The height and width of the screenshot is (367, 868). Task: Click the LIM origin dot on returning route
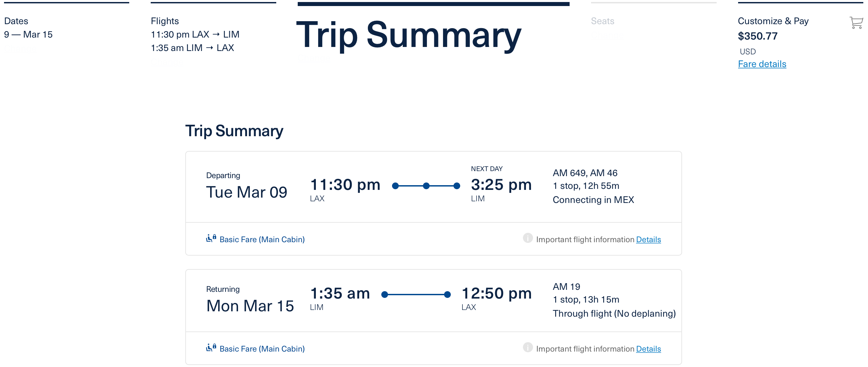click(385, 295)
